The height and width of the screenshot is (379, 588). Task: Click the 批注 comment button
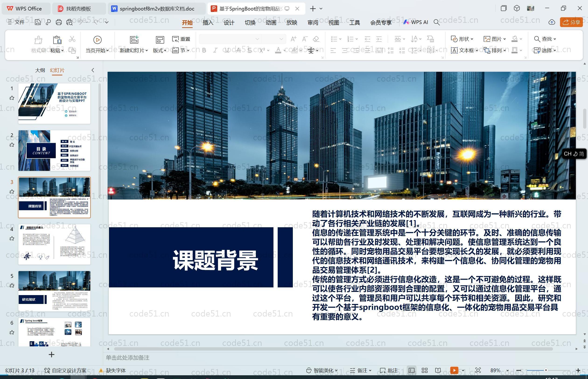pyautogui.click(x=389, y=370)
